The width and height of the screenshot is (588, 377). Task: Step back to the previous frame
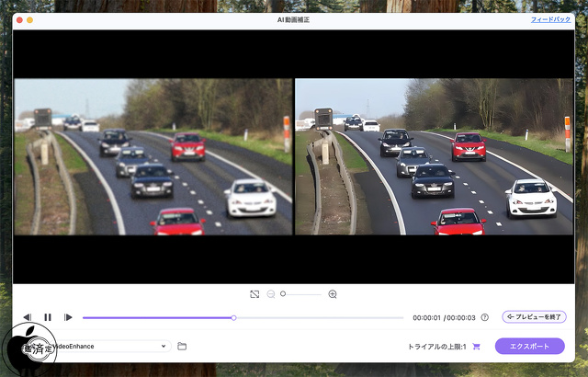(28, 317)
